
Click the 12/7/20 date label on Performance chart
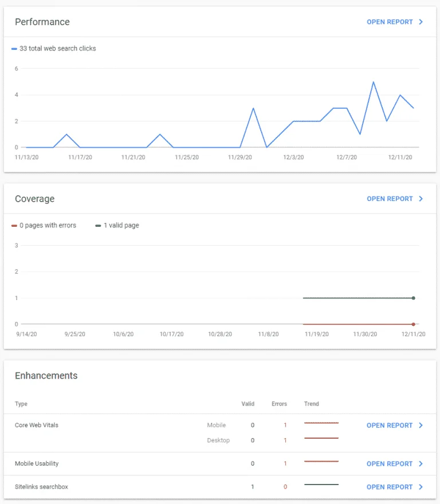[347, 157]
